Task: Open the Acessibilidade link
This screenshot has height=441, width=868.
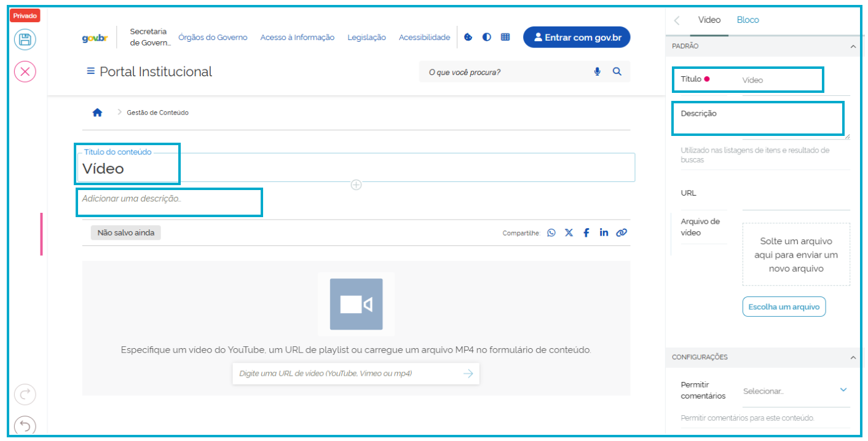Action: 424,38
